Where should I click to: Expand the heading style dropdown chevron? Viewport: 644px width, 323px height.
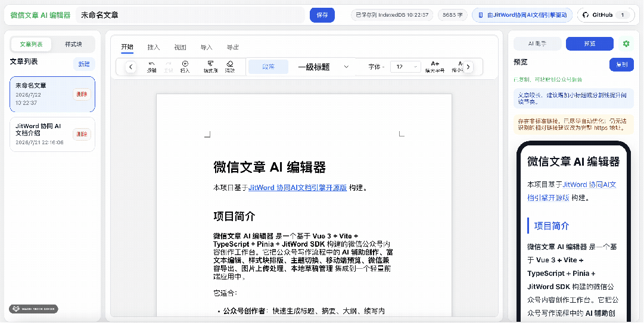coord(346,67)
